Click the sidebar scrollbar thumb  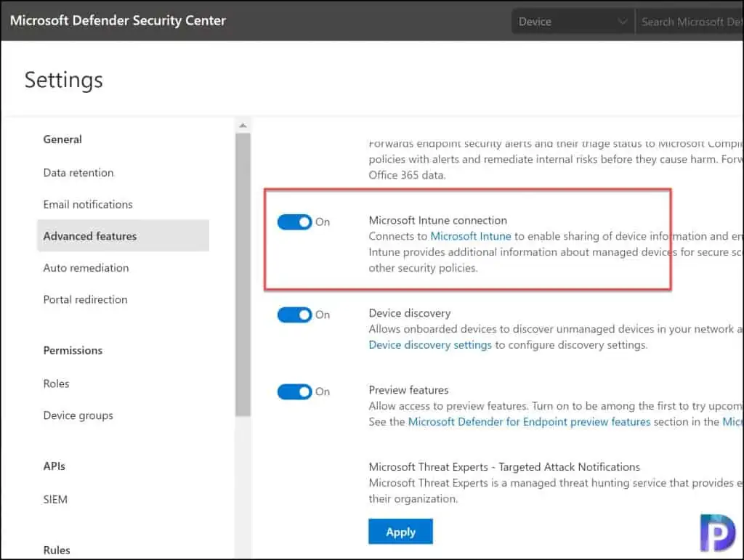point(243,275)
